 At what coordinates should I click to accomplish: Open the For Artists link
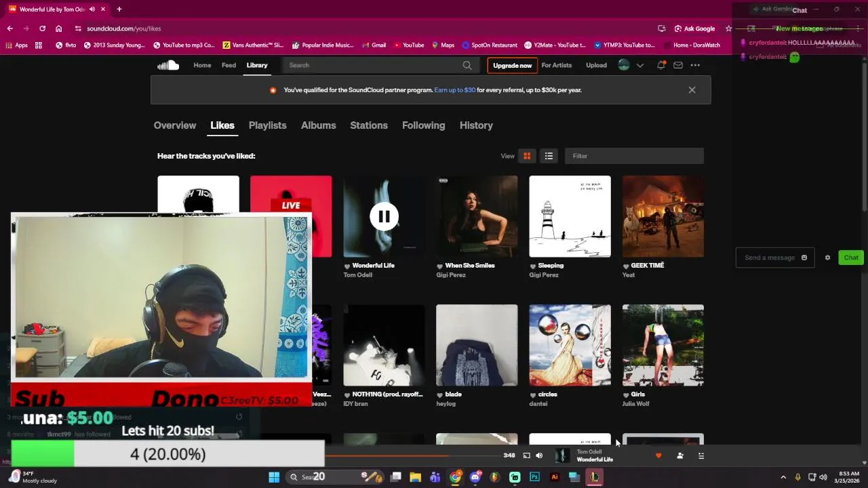557,65
